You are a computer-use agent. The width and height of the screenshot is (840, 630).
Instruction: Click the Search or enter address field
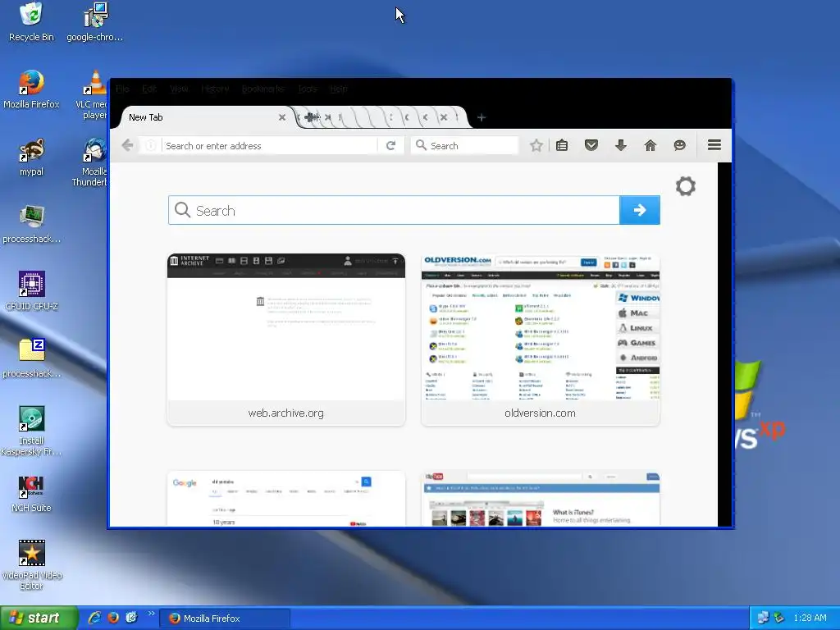[x=269, y=146]
